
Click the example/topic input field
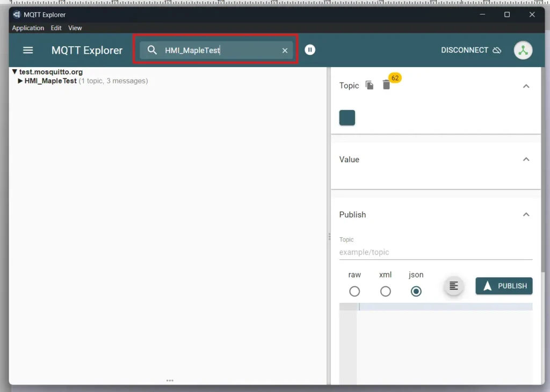436,252
